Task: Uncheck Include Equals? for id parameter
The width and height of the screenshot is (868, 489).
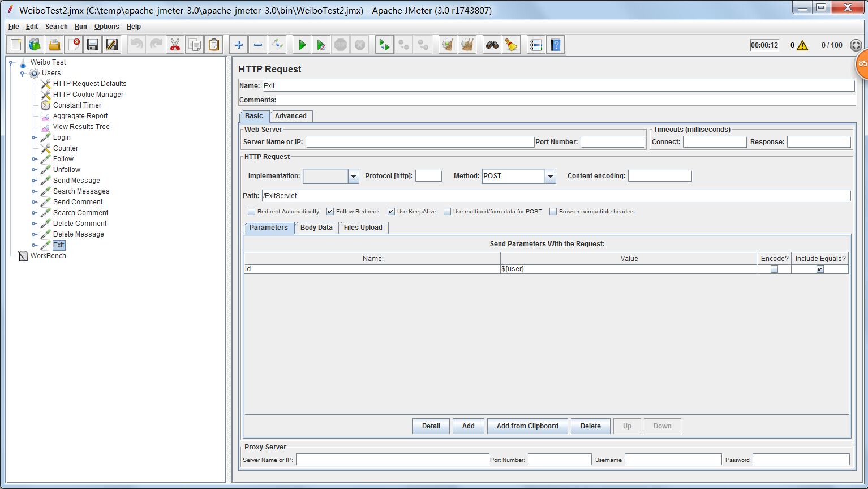Action: pyautogui.click(x=820, y=269)
